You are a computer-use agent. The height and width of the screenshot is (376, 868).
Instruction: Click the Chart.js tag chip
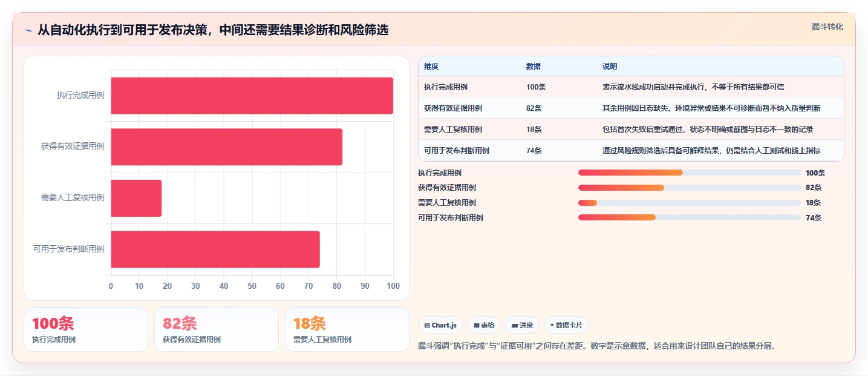440,325
